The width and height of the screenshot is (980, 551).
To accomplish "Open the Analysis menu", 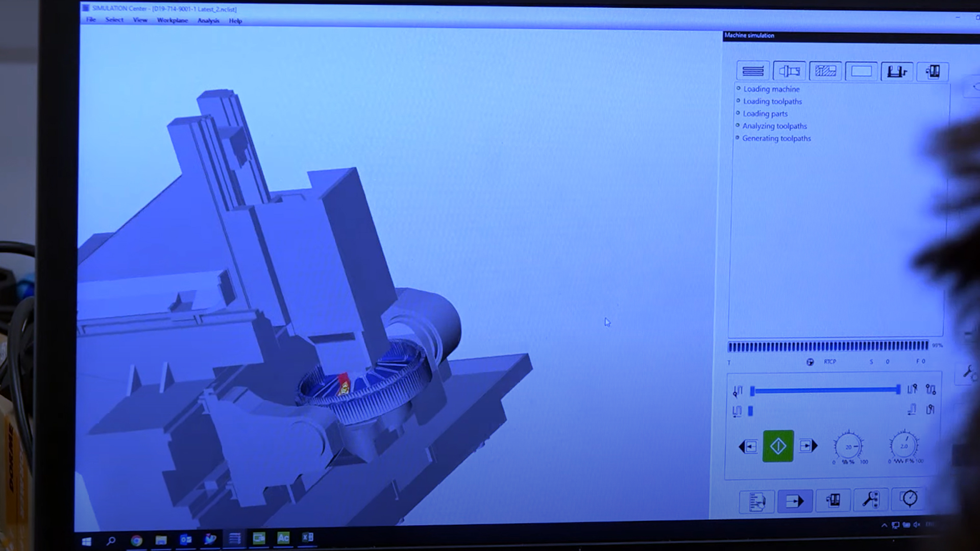I will coord(208,21).
